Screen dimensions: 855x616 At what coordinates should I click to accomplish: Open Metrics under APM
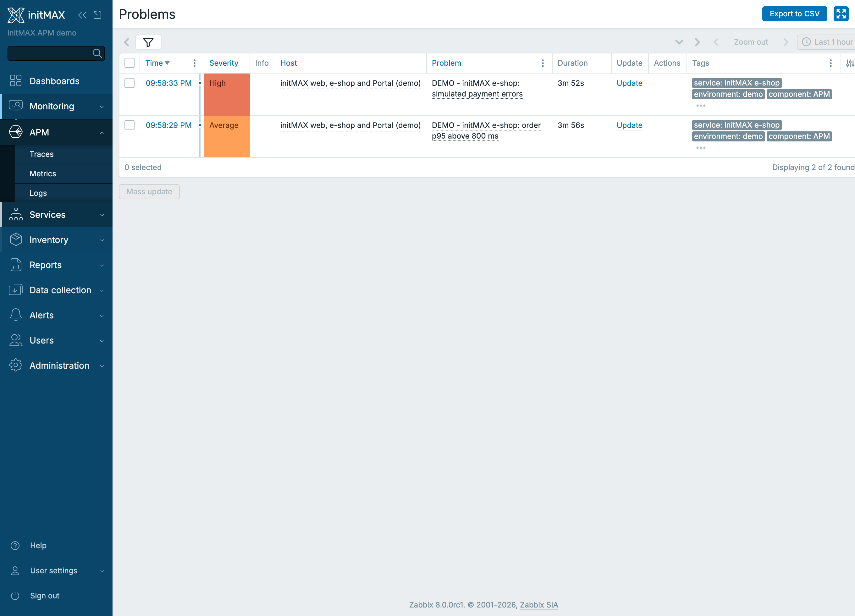[64, 174]
